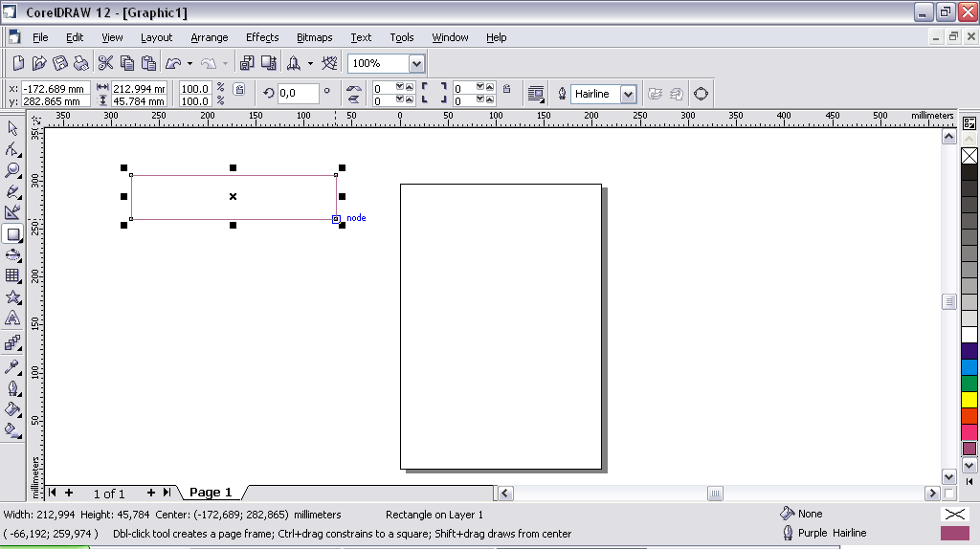Click the vertical scrollbar thumb
The image size is (980, 549).
click(948, 301)
